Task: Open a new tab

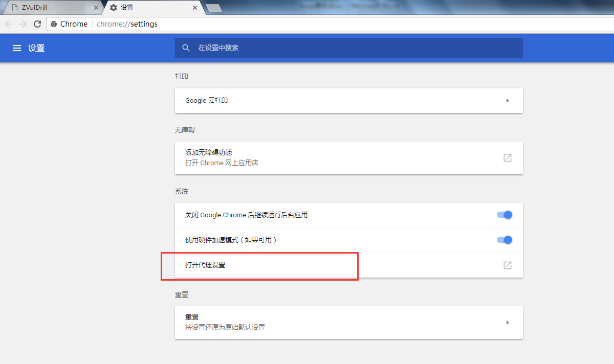Action: click(213, 8)
